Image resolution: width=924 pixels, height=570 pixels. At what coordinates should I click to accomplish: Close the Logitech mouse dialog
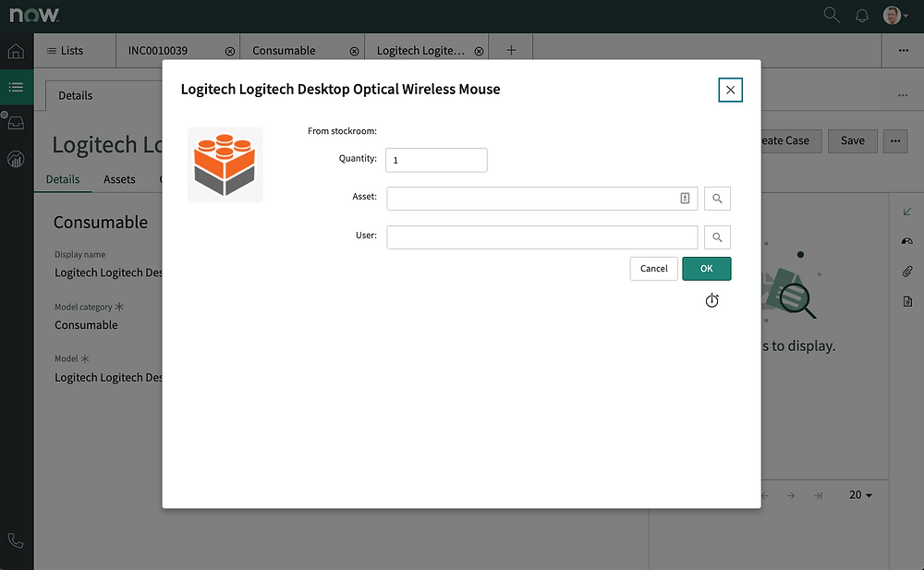click(730, 90)
